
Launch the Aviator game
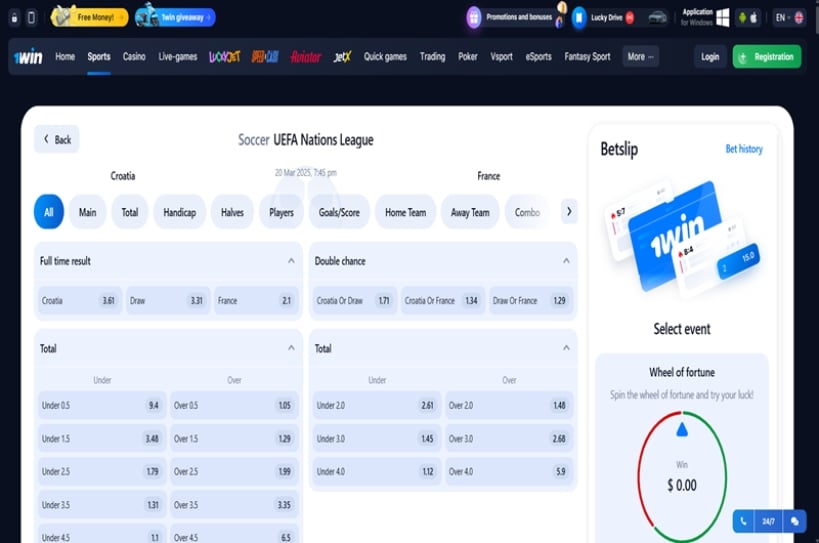[x=306, y=56]
